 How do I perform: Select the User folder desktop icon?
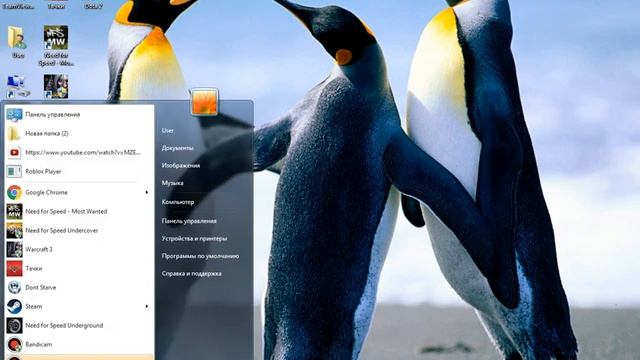(x=18, y=42)
